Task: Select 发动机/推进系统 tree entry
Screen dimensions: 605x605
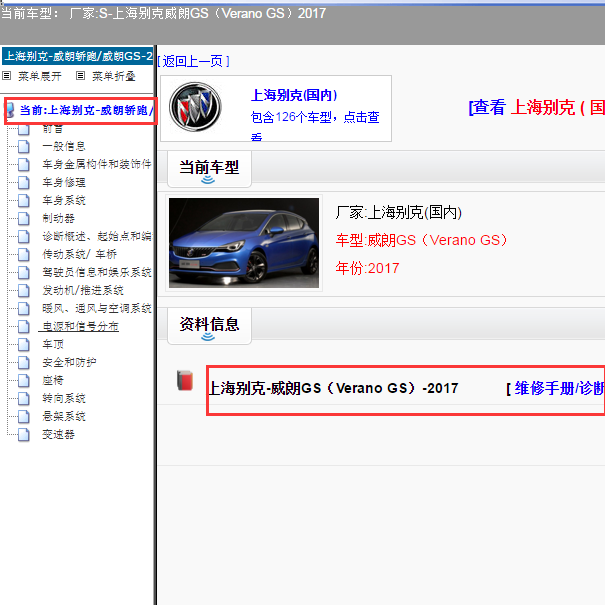Action: [83, 290]
